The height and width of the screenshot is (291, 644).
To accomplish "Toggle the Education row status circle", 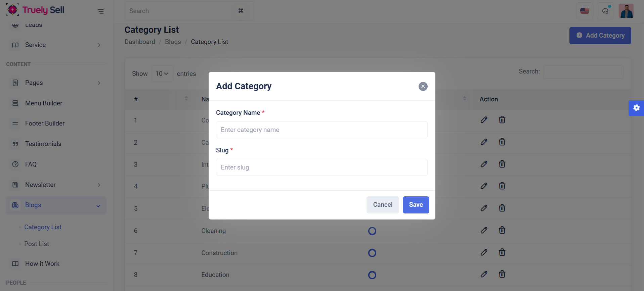I will [x=372, y=275].
